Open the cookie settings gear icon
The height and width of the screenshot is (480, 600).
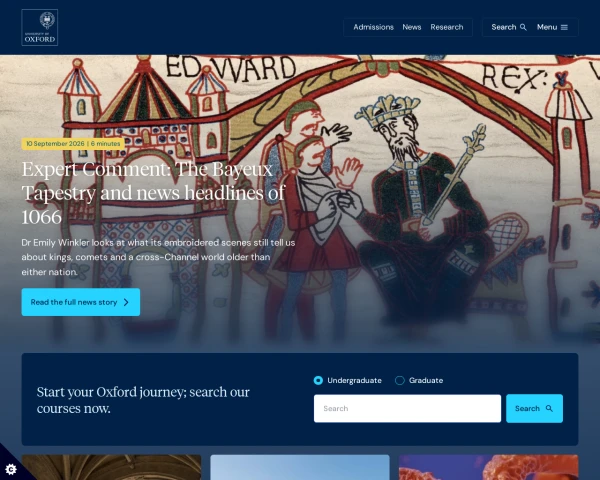coord(11,469)
